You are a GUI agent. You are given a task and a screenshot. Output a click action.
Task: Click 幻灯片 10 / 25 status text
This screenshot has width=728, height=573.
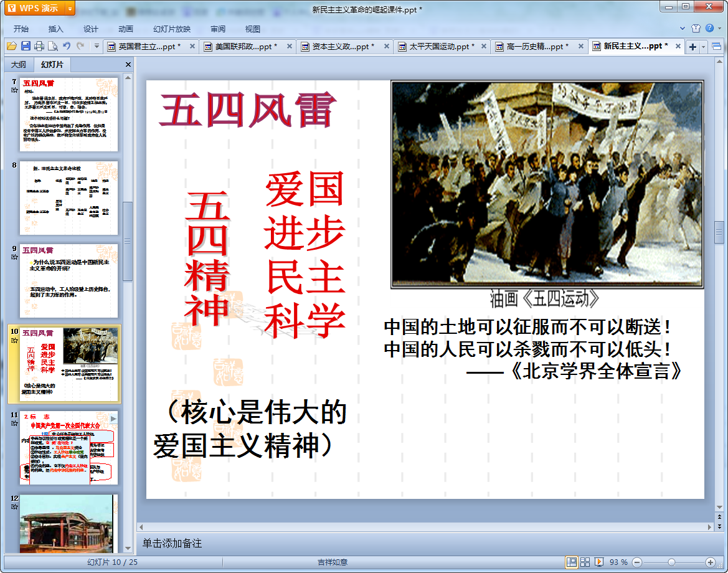pyautogui.click(x=112, y=562)
